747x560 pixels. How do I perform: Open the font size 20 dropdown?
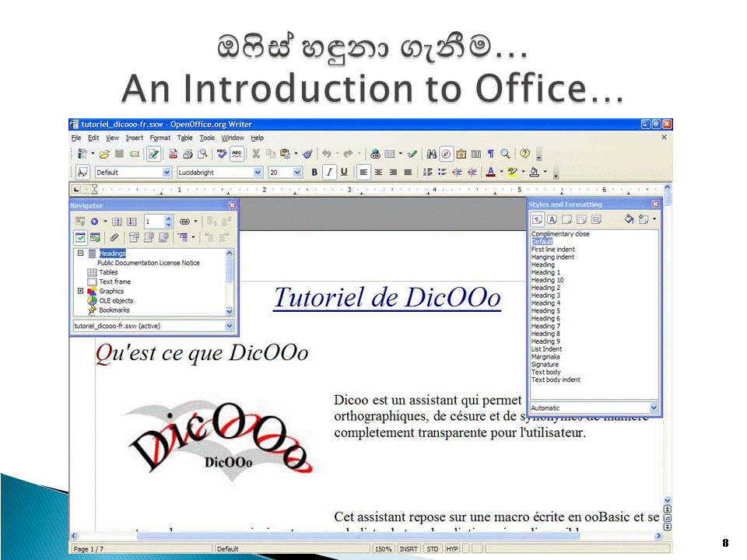(x=297, y=173)
